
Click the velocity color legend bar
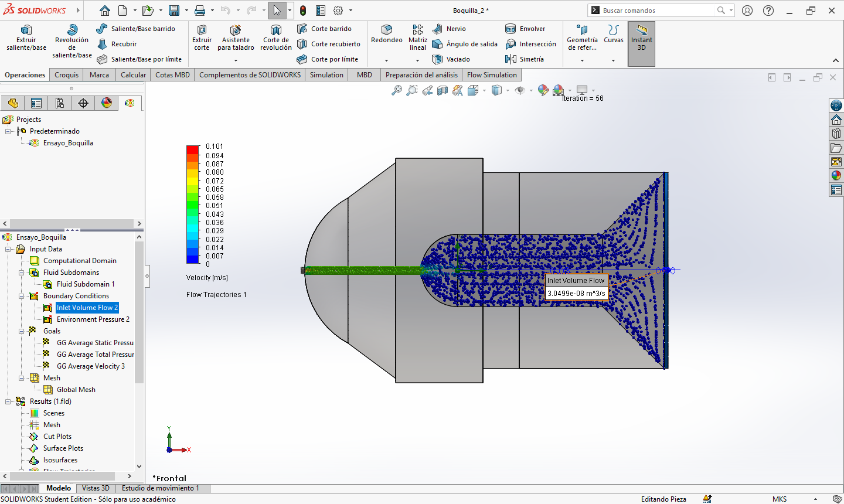(193, 205)
